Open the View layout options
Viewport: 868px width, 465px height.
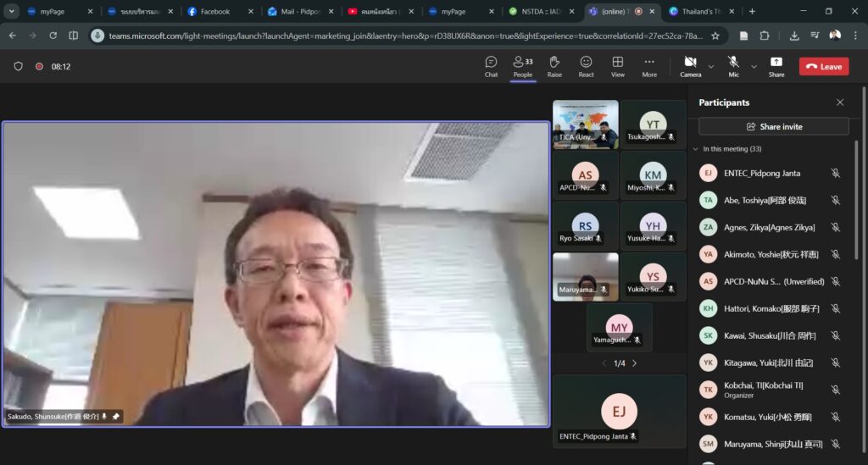618,66
